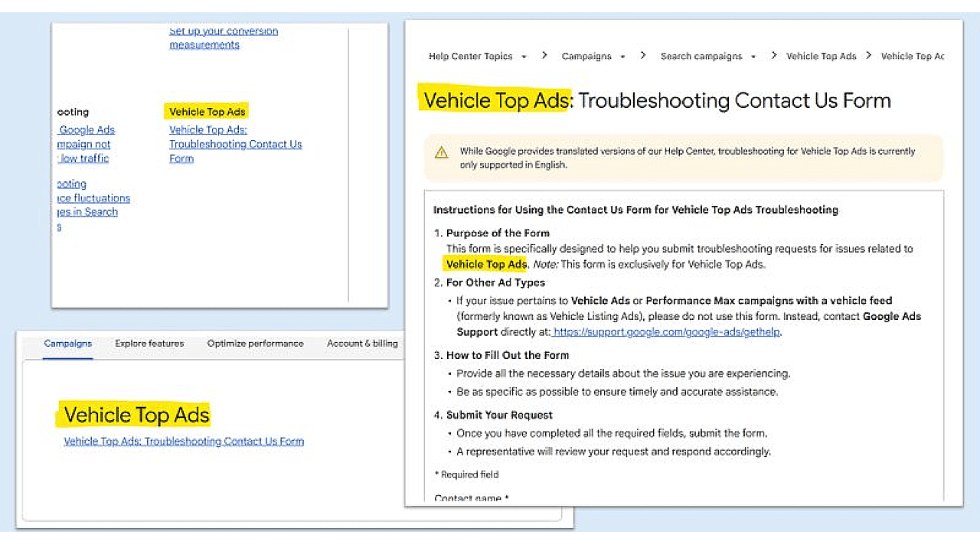Click the low traffic link
Viewport: 980px width, 551px height.
point(83,158)
